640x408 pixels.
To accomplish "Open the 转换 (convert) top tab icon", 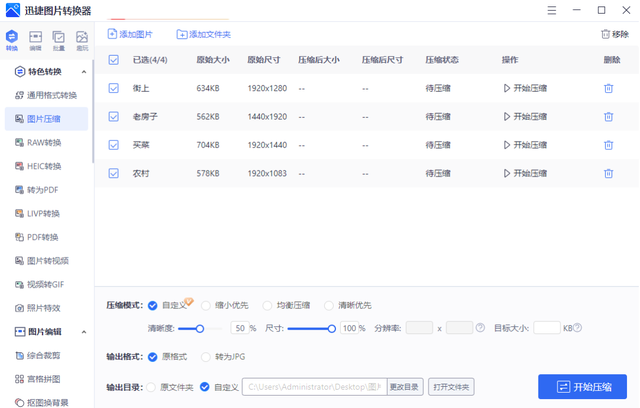I will [11, 40].
